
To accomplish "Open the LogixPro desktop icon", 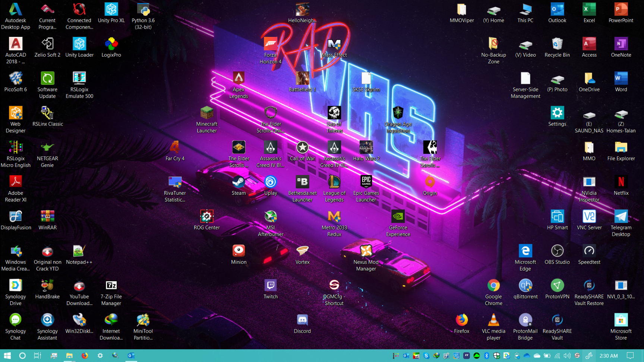I will click(x=111, y=47).
